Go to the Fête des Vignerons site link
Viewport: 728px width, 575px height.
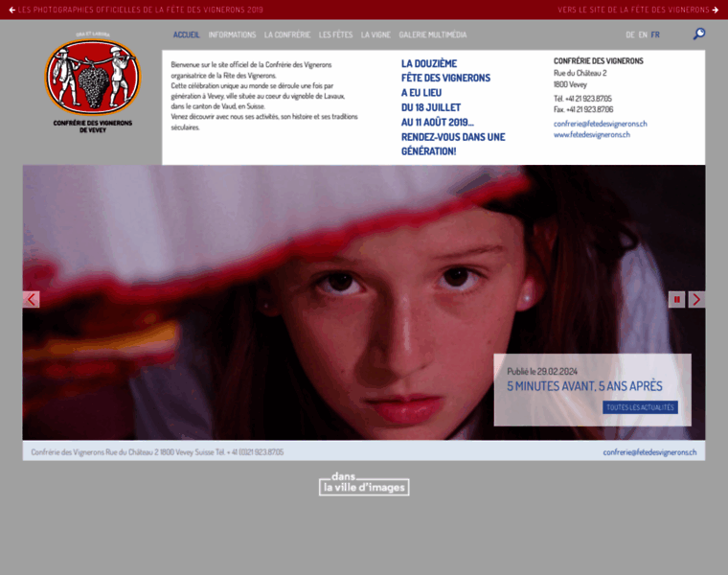[634, 10]
